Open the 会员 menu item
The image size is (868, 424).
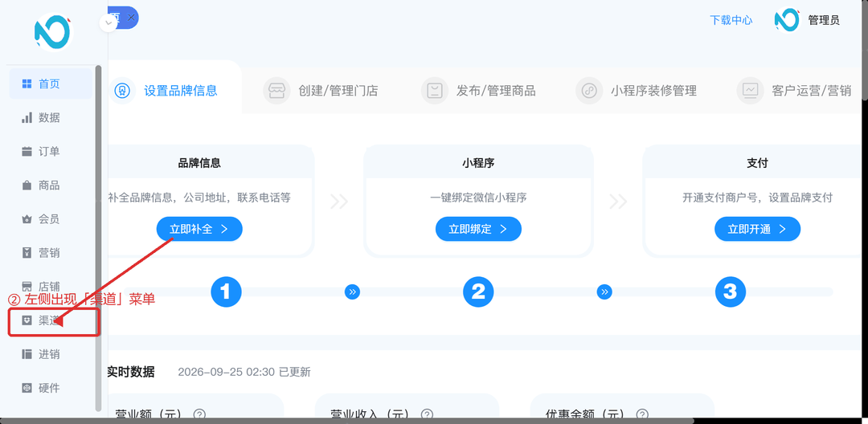(x=51, y=219)
